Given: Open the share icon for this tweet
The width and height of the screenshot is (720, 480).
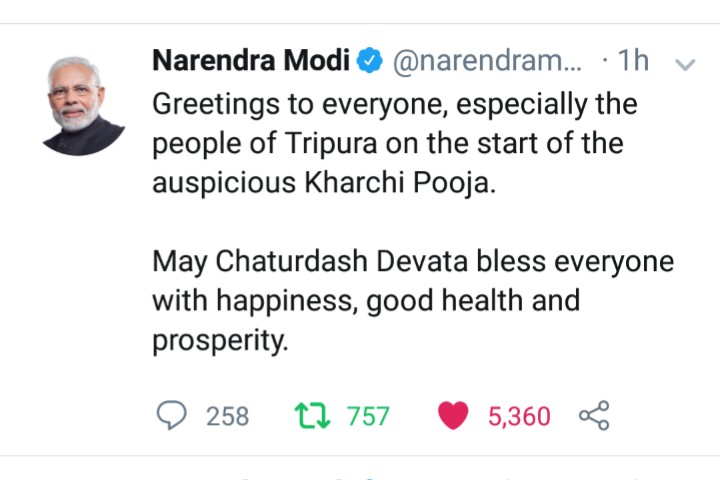Looking at the screenshot, I should coord(594,415).
